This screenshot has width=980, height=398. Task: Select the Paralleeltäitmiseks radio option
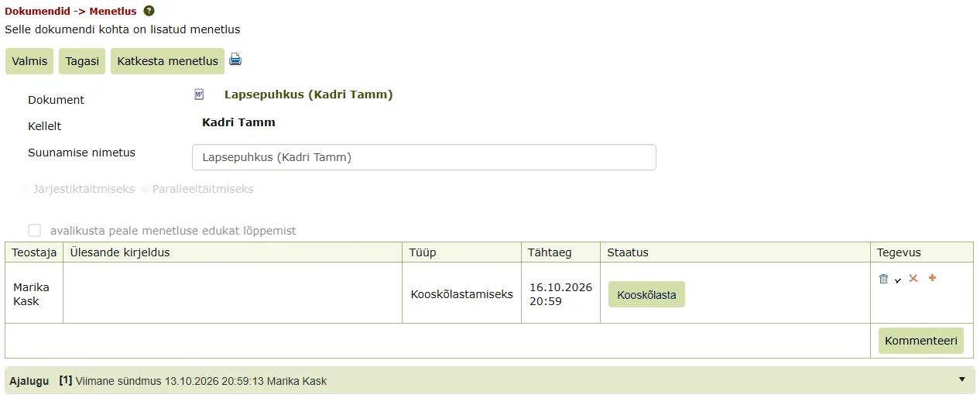tap(146, 189)
